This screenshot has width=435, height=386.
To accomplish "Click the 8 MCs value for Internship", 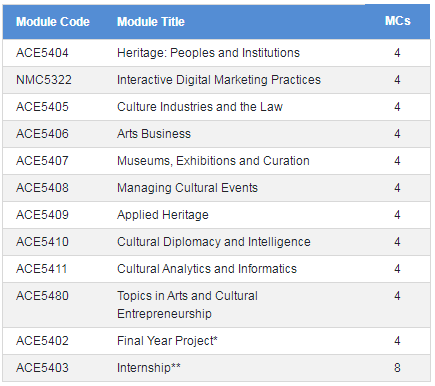I will point(397,368).
